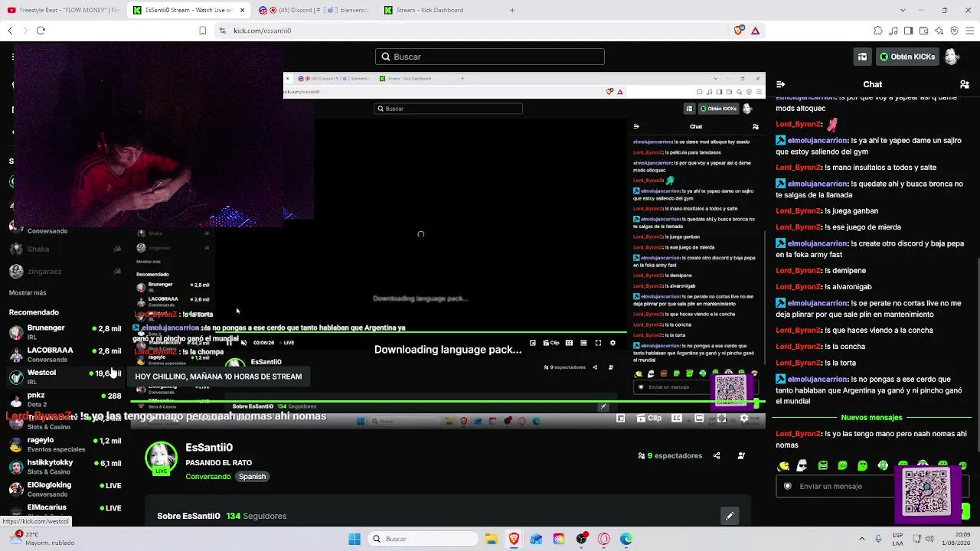Click the 9 espectadores viewer count

tap(670, 455)
